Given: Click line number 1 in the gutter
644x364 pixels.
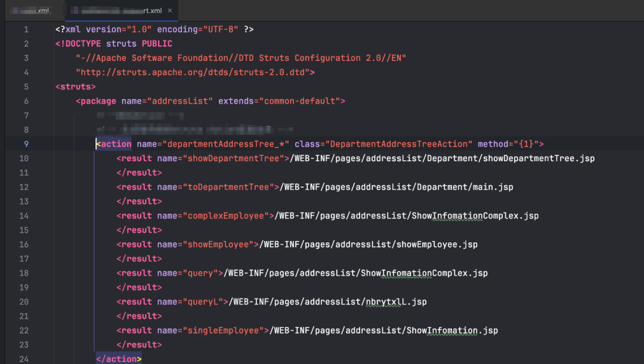Looking at the screenshot, I should click(26, 30).
